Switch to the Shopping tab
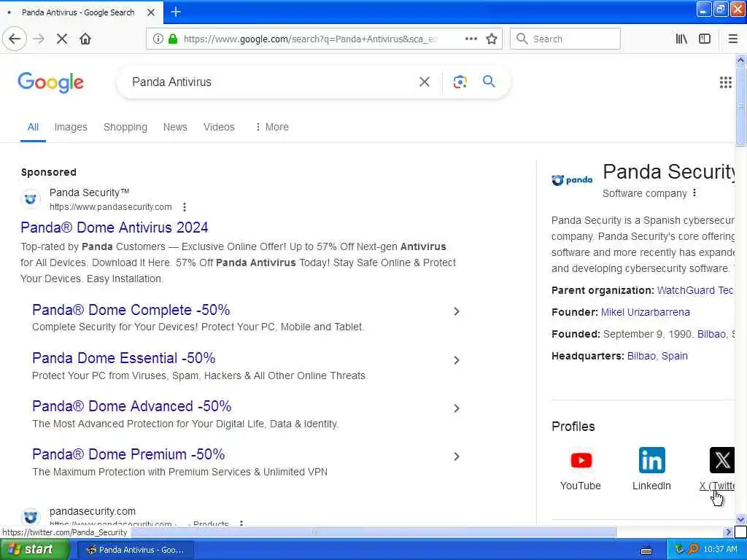The image size is (747, 560). pos(125,127)
